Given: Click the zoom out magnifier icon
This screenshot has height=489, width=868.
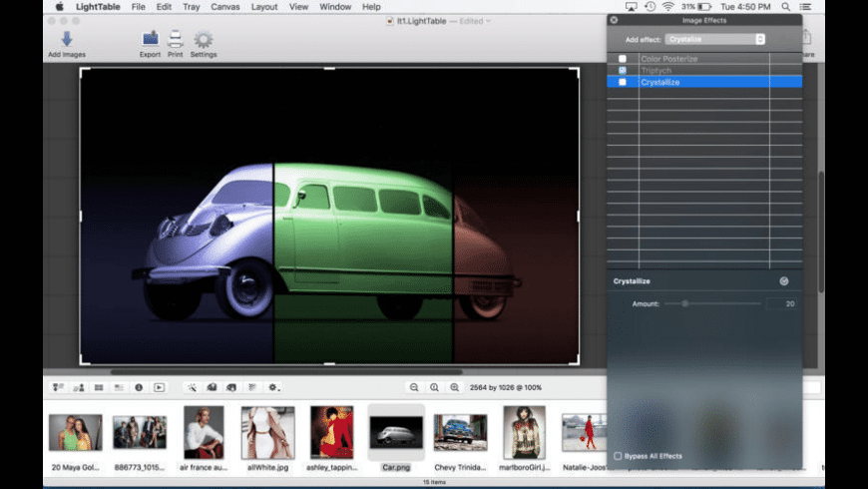Looking at the screenshot, I should point(414,387).
